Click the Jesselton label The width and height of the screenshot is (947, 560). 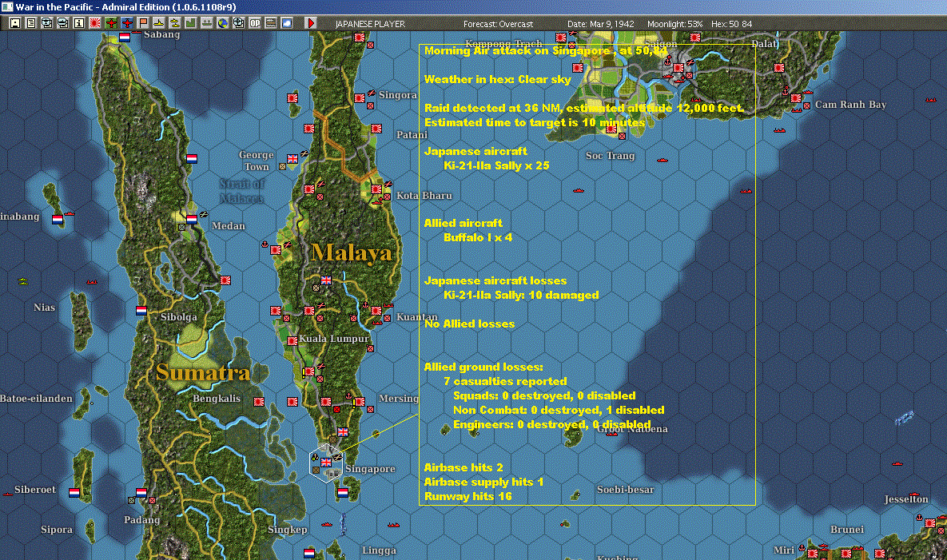906,499
